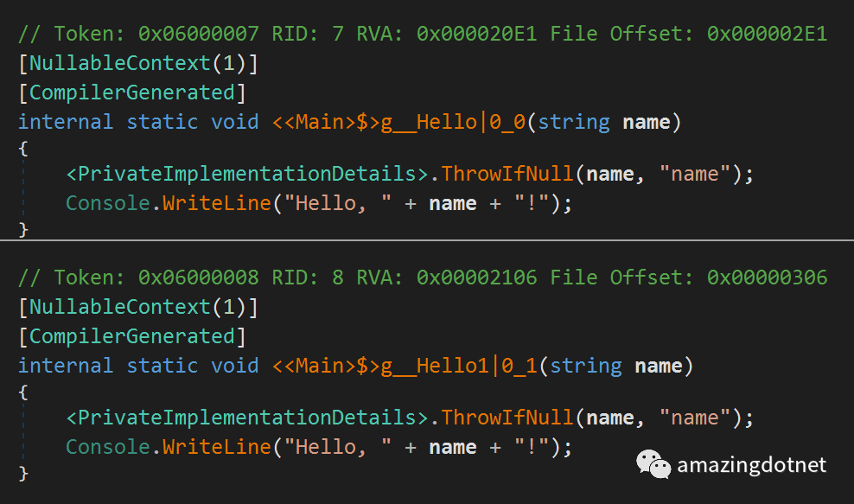854x504 pixels.
Task: Click 'static' keyword of g__Hello1|0_1 declaration
Action: tap(163, 366)
